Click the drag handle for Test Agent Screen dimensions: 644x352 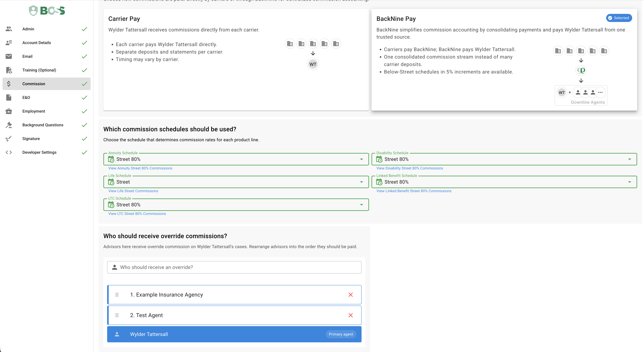tap(117, 315)
